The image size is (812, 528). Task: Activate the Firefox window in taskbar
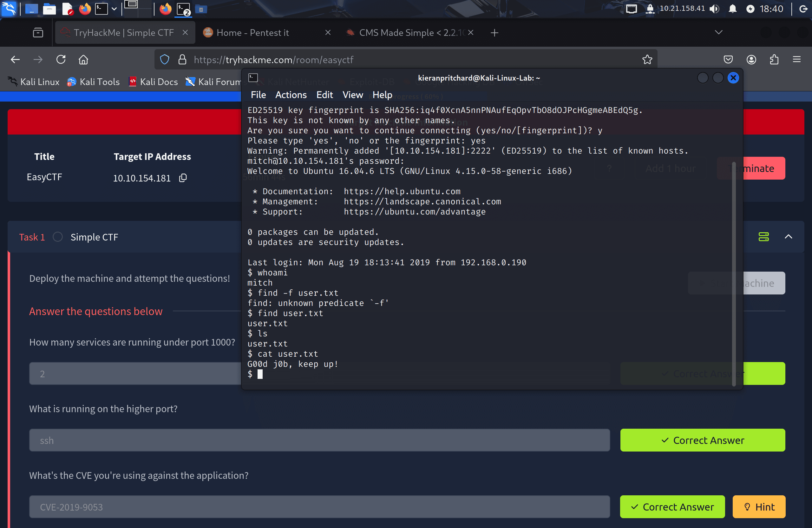166,9
